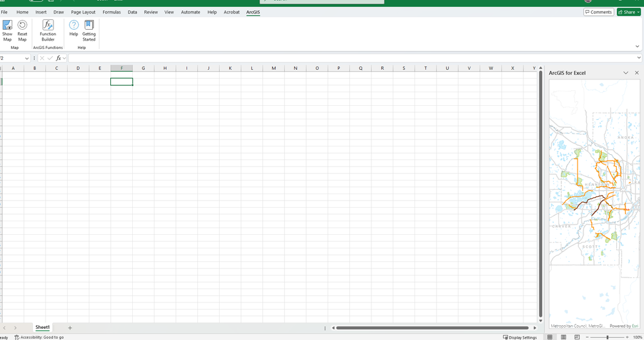
Task: Open the ArcGIS Function Builder
Action: tap(48, 31)
